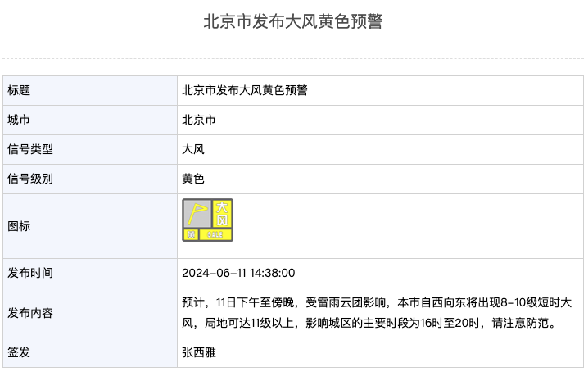Select the 图标 row label
The height and width of the screenshot is (372, 588).
[x=19, y=226]
